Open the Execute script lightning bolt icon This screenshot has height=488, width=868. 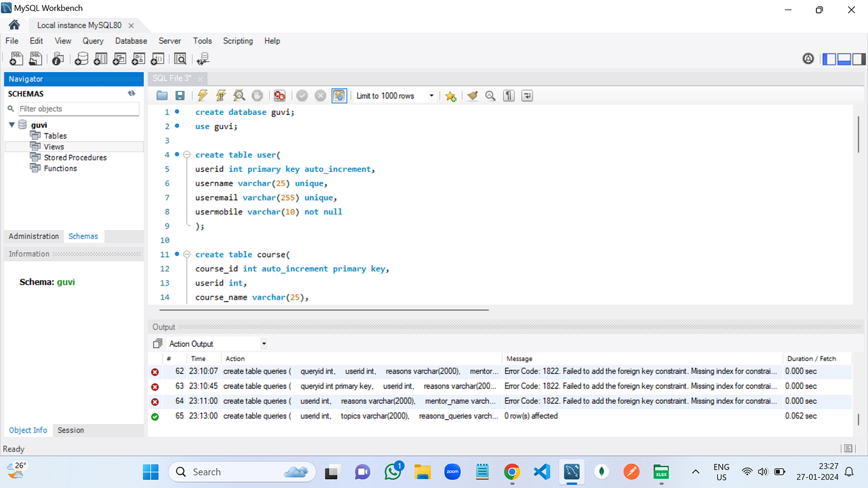[x=203, y=95]
